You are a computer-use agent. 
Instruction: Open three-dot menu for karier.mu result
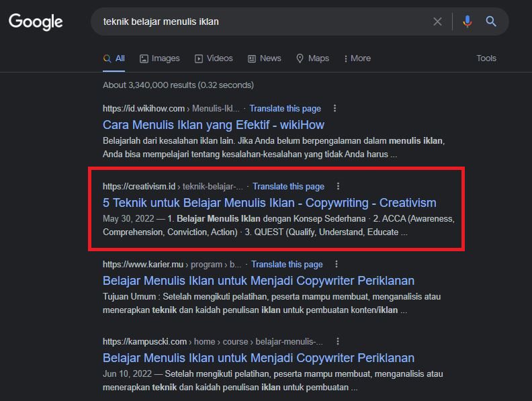(337, 264)
